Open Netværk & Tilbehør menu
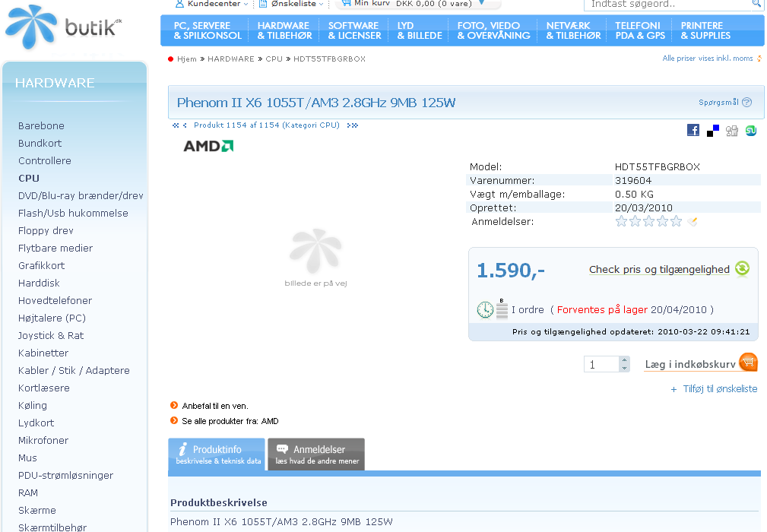Screen dimensions: 767x532 [573, 30]
